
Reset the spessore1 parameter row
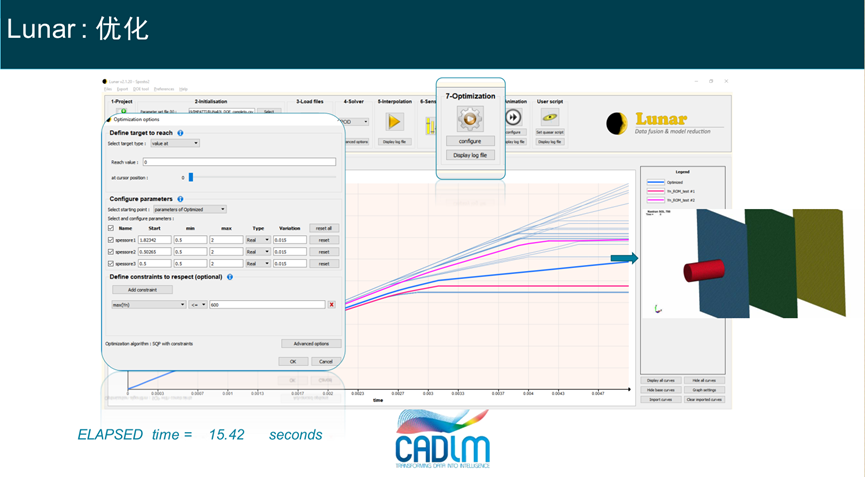[324, 240]
